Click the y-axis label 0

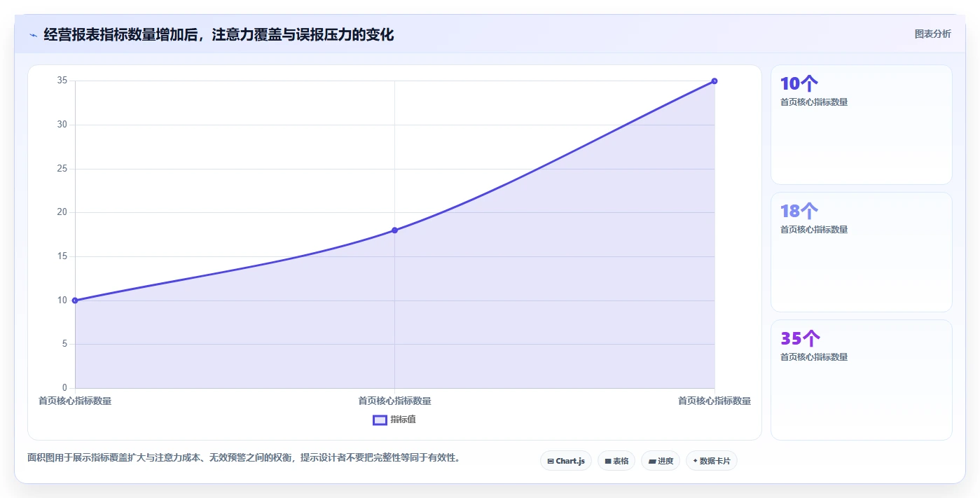tap(64, 388)
